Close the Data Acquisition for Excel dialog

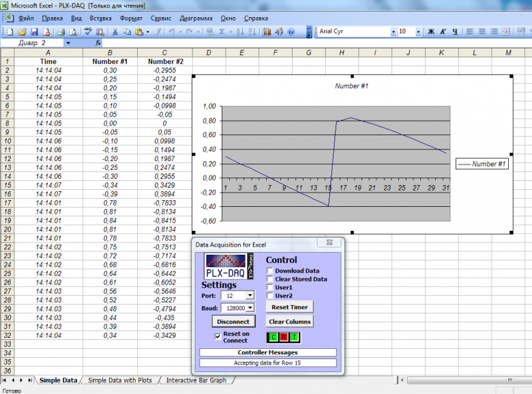pyautogui.click(x=329, y=242)
